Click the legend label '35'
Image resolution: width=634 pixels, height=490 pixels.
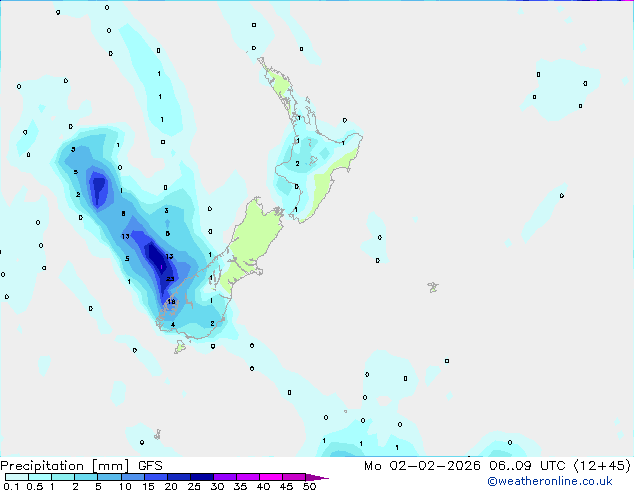click(240, 486)
